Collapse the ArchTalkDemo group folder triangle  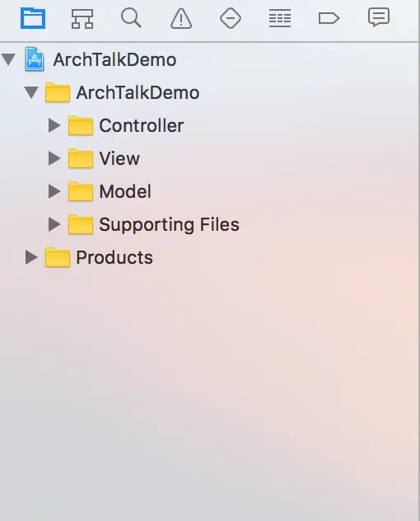(x=31, y=92)
